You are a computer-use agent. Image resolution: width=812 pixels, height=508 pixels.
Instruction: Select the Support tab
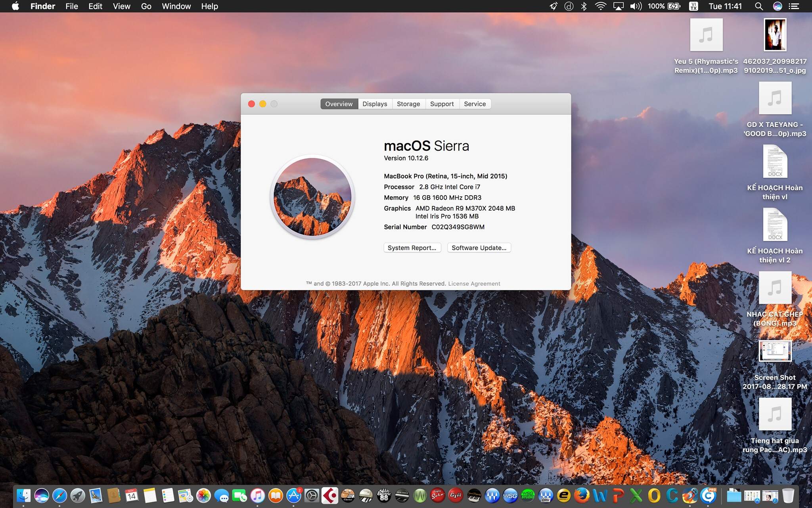click(x=442, y=104)
